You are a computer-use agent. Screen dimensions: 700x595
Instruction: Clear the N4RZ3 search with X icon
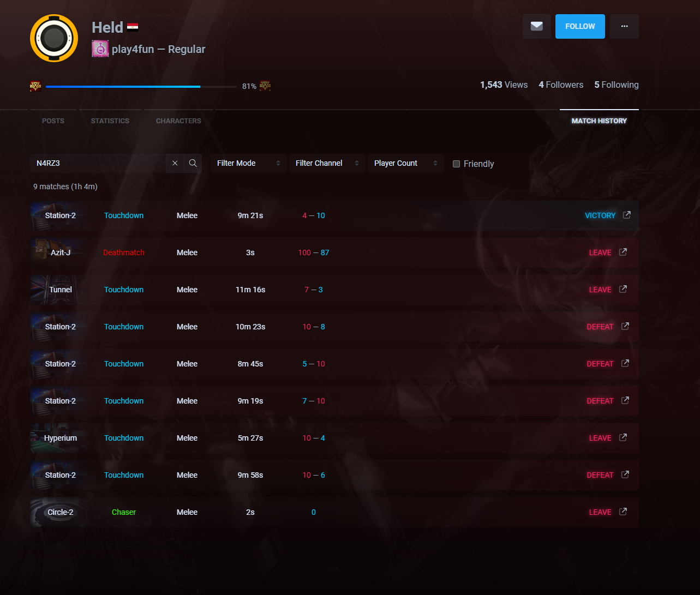click(x=175, y=163)
